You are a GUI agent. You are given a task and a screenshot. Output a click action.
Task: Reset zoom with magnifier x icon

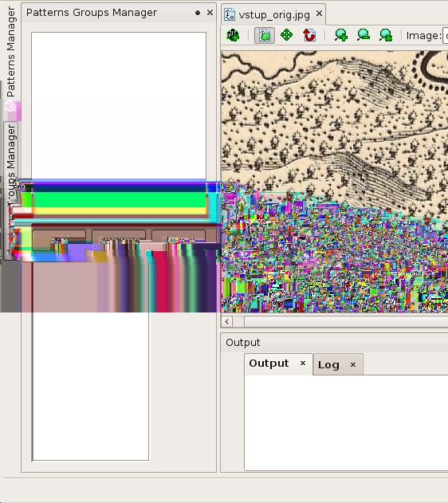coord(386,35)
